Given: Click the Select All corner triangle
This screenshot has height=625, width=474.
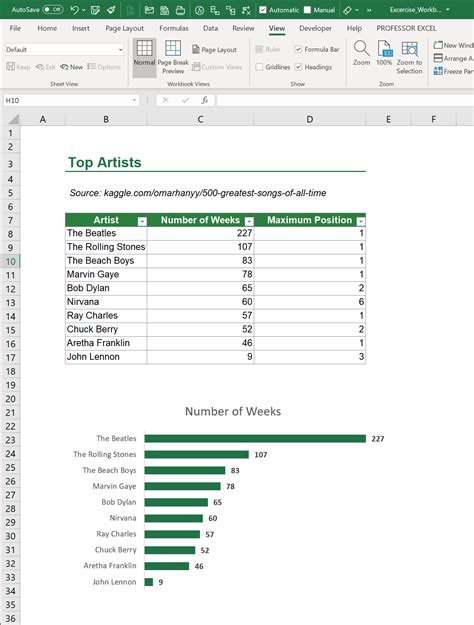Looking at the screenshot, I should tap(14, 119).
